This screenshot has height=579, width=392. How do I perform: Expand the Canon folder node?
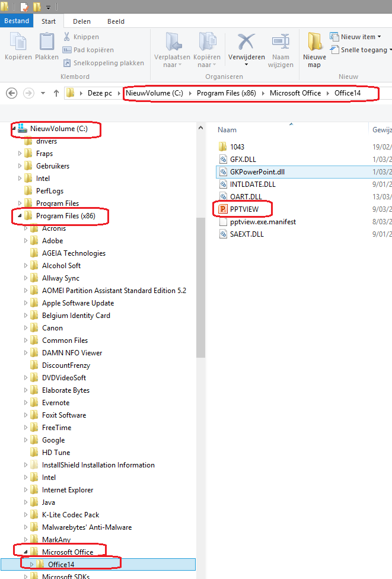coord(26,327)
